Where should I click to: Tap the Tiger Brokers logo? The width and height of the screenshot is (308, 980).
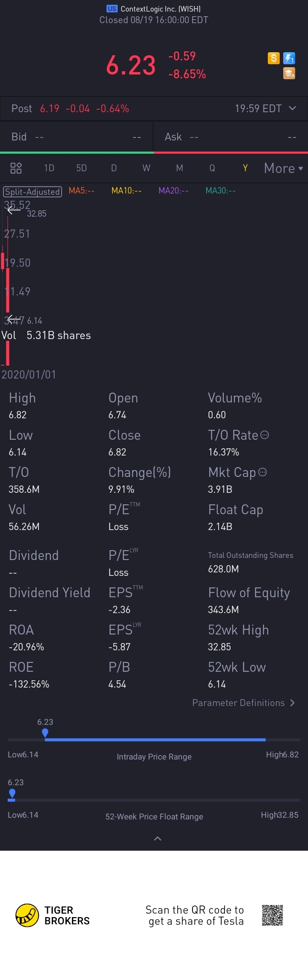pyautogui.click(x=27, y=915)
